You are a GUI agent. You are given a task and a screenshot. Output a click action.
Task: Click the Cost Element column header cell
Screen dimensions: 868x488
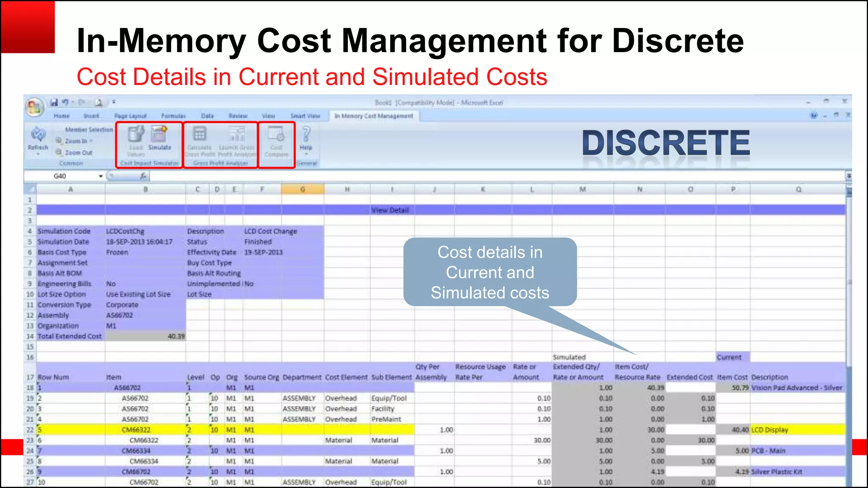point(346,377)
